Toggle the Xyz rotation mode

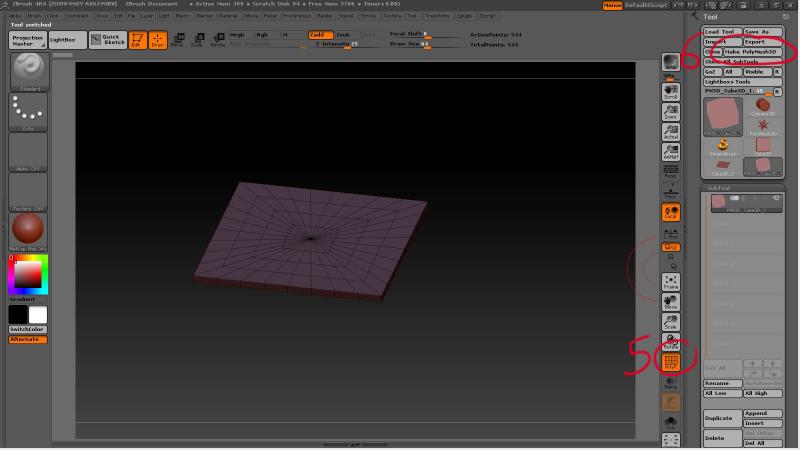(x=670, y=247)
